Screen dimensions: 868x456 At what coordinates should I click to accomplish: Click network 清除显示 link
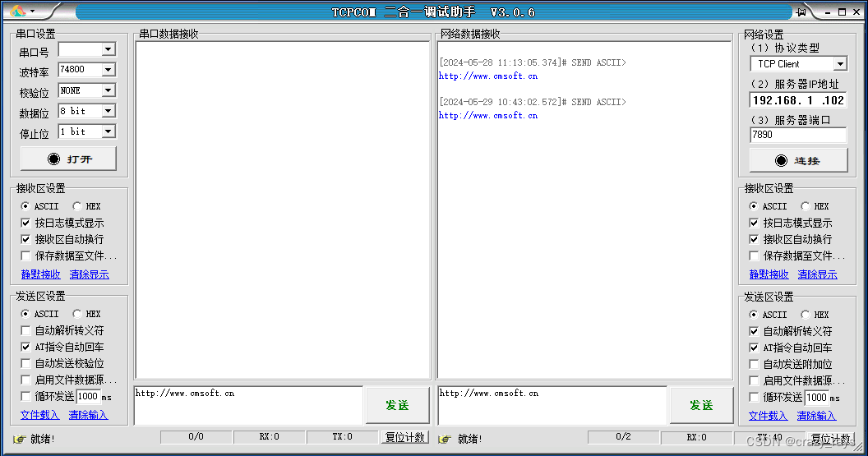click(x=818, y=274)
